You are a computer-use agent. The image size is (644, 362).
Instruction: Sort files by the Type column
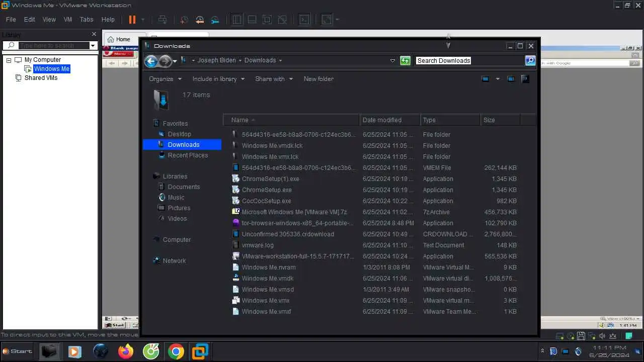point(450,120)
